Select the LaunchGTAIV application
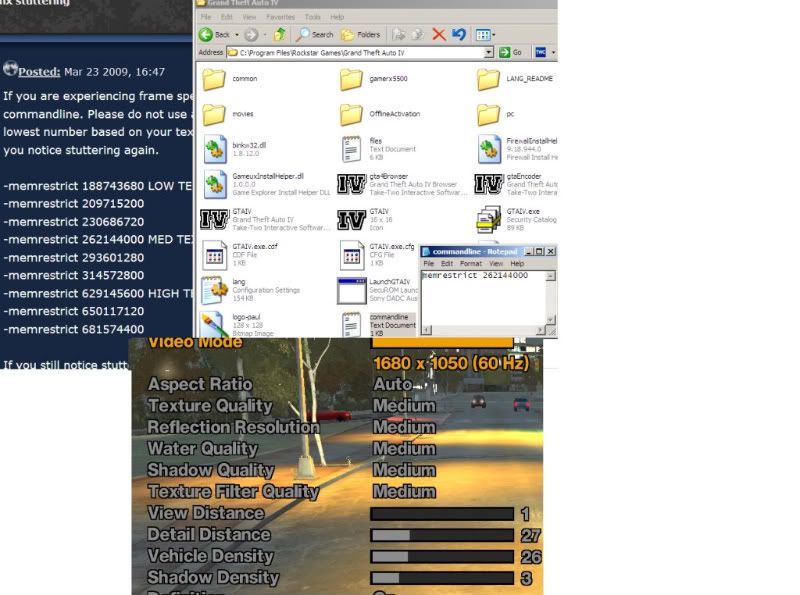Viewport: 800px width, 595px height. pos(377,290)
